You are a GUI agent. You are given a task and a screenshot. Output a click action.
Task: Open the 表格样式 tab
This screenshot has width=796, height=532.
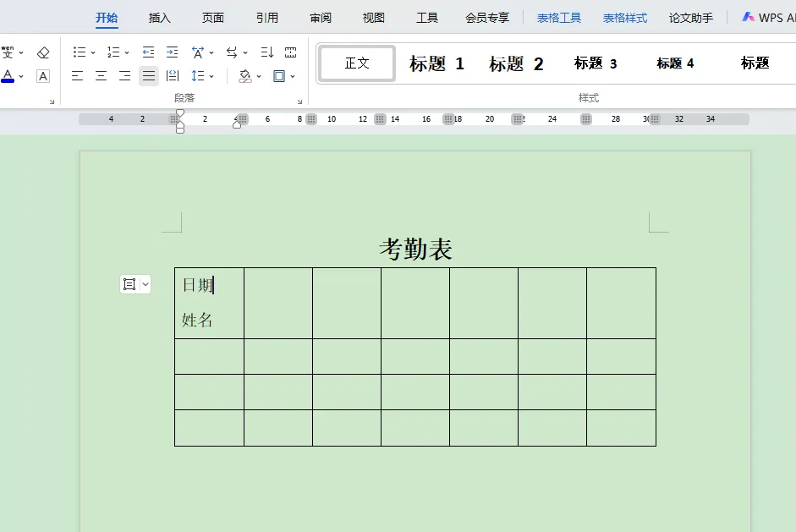coord(625,18)
